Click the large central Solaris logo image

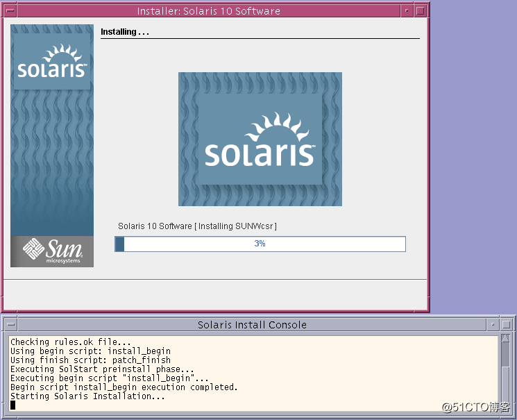coord(260,140)
